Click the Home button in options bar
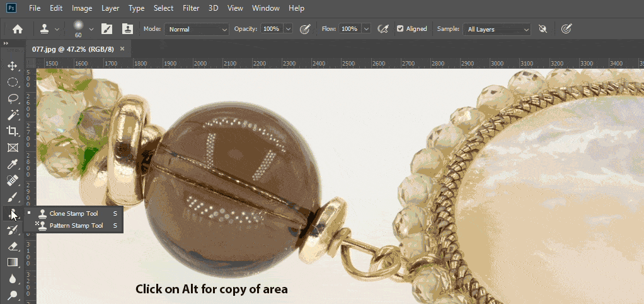Screen dimensions: 644x304 click(x=17, y=29)
